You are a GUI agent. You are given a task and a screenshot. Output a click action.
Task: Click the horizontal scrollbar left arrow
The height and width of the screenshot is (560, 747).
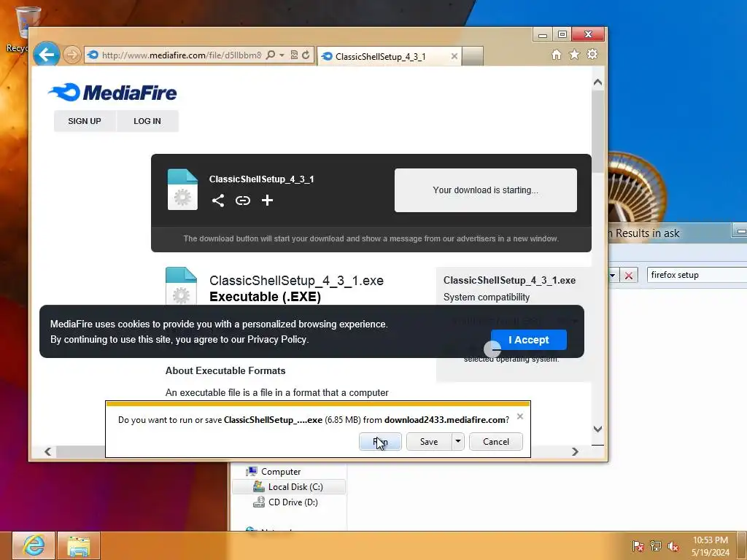pos(47,451)
